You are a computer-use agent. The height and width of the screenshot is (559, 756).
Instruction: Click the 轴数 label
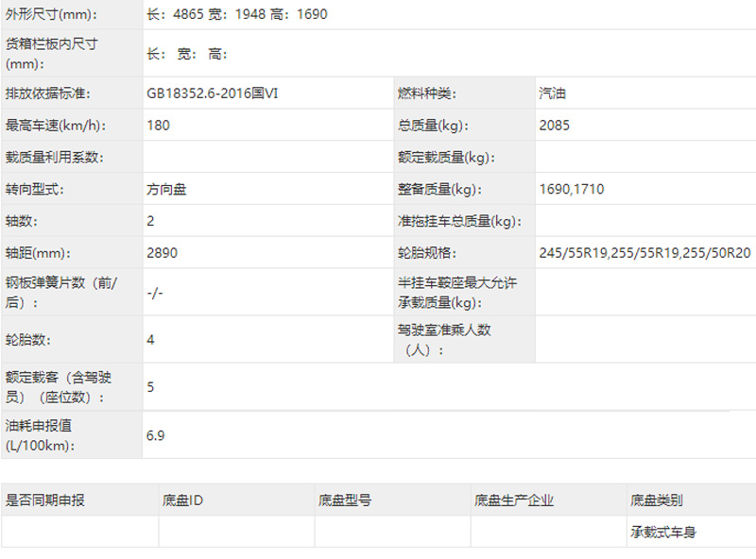(21, 221)
